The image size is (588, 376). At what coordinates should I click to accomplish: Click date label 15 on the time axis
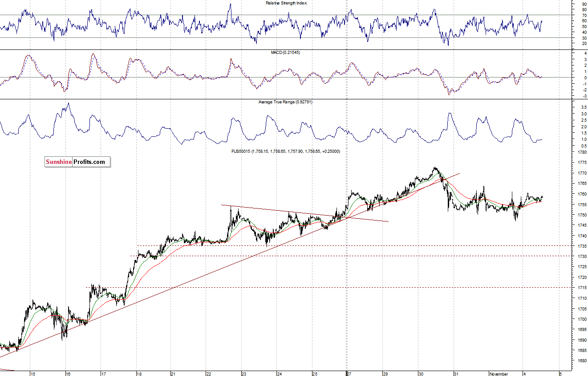pos(33,374)
